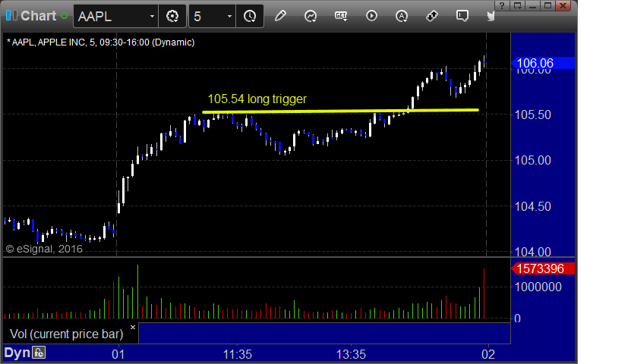Open the alerts circled-A menu
The height and width of the screenshot is (364, 631).
click(x=402, y=16)
